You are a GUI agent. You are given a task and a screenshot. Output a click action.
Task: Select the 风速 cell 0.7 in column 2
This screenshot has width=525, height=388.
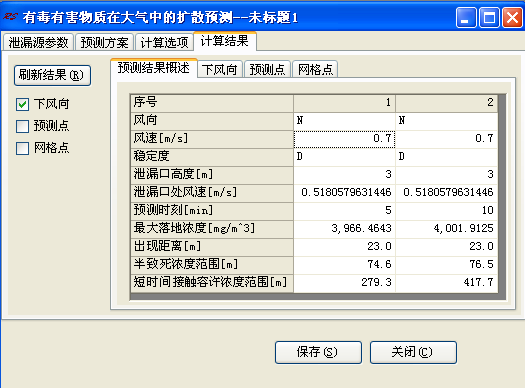click(447, 139)
